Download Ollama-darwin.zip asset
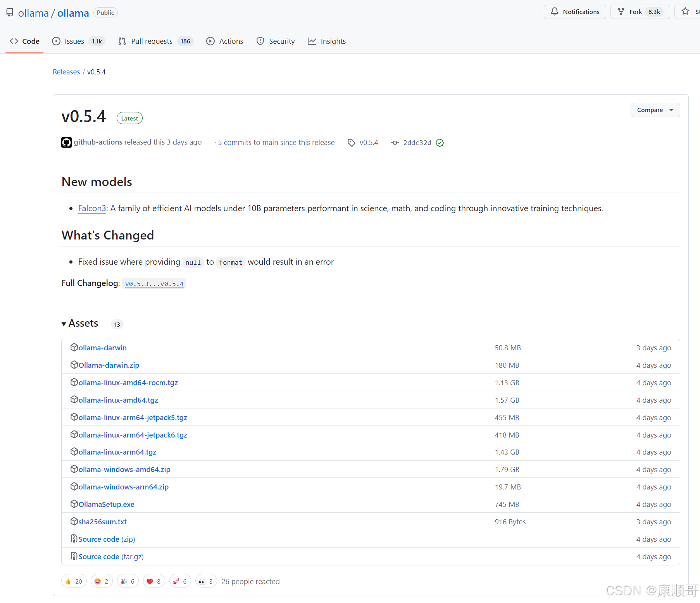 [x=109, y=365]
